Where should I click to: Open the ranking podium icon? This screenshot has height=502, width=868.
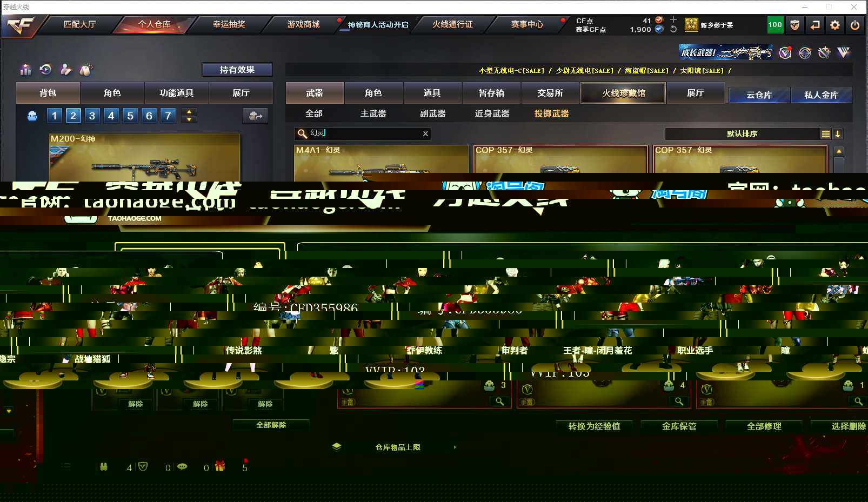click(x=25, y=70)
